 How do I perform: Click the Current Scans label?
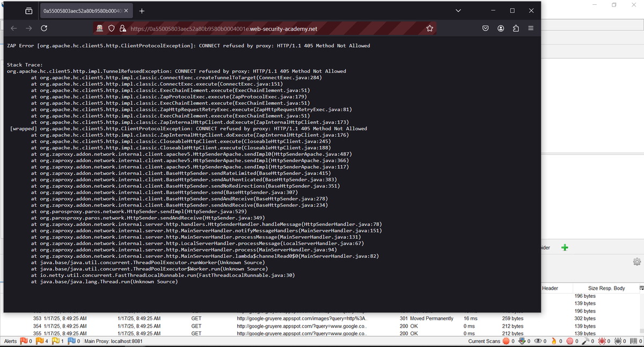click(x=484, y=341)
